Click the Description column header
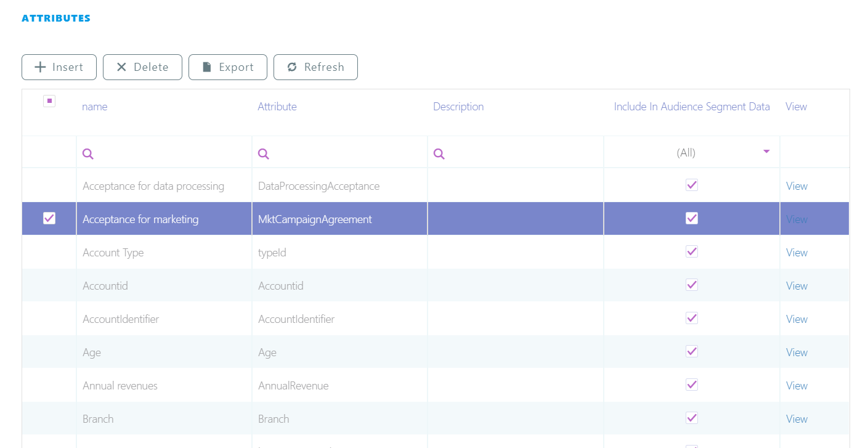The width and height of the screenshot is (868, 448). [458, 107]
